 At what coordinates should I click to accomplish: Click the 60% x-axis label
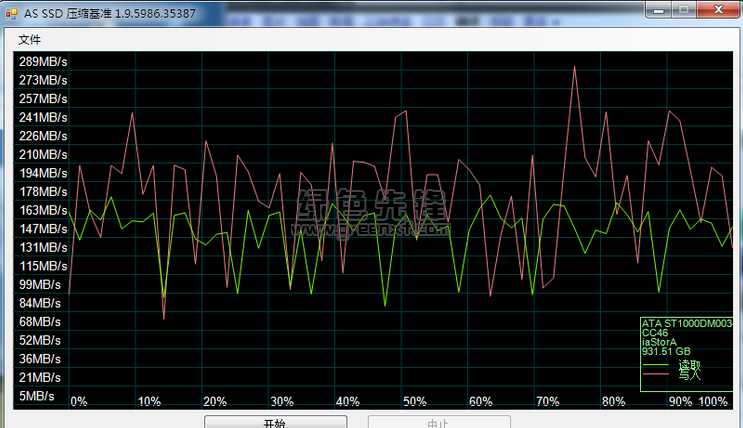point(480,401)
